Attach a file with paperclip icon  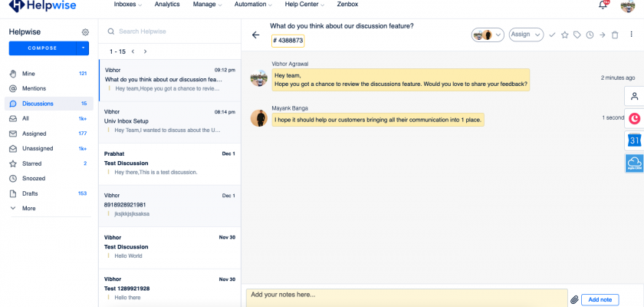(x=574, y=299)
